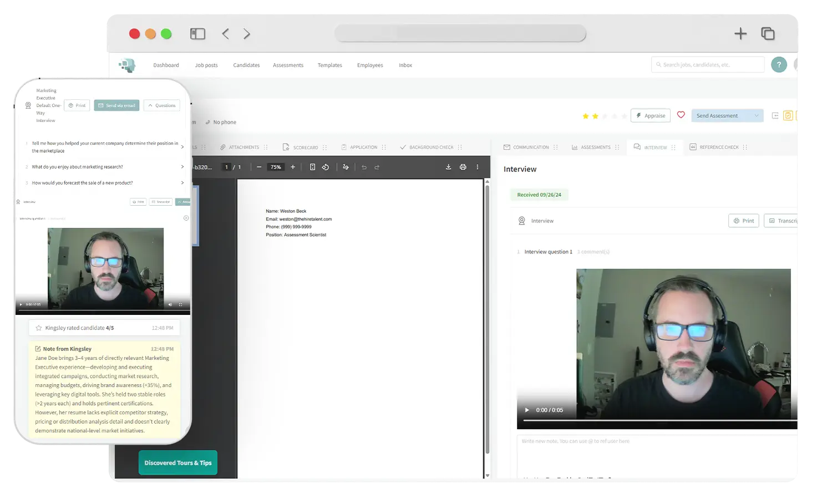817x504 pixels.
Task: Download the resume PDF
Action: [448, 167]
